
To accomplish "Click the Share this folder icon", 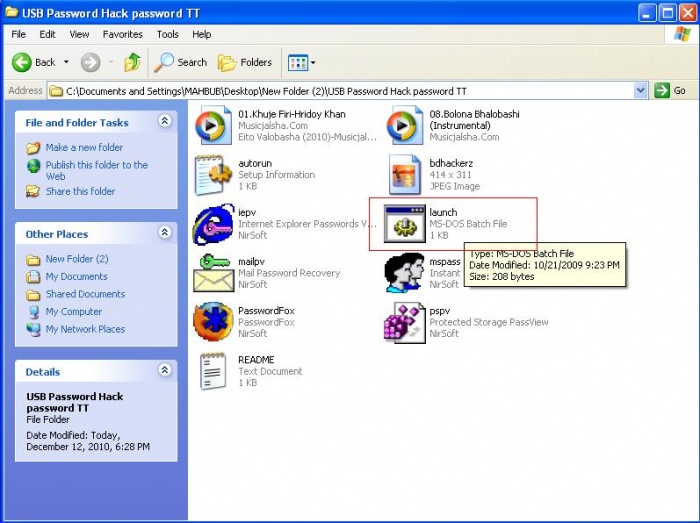I will pos(33,191).
